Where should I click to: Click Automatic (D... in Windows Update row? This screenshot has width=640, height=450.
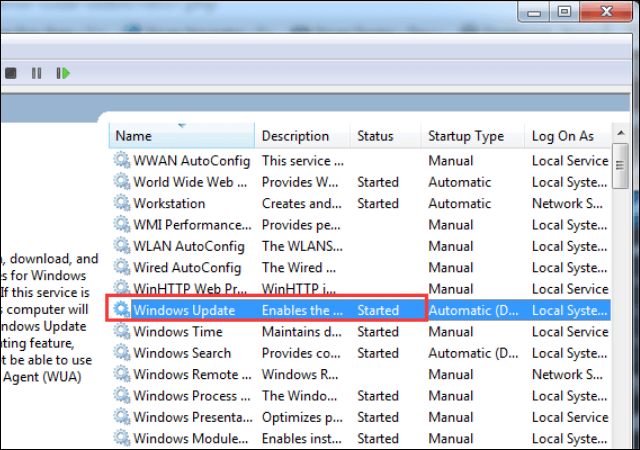coord(473,310)
